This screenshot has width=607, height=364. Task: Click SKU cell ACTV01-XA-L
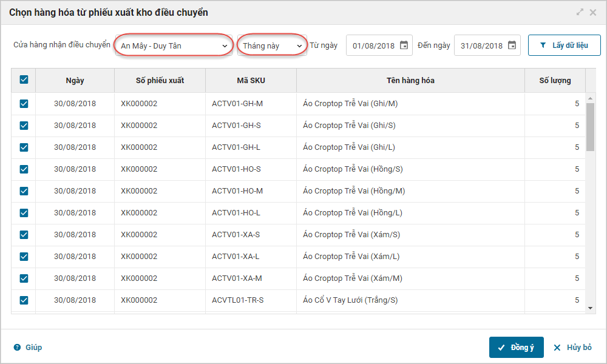click(x=251, y=257)
